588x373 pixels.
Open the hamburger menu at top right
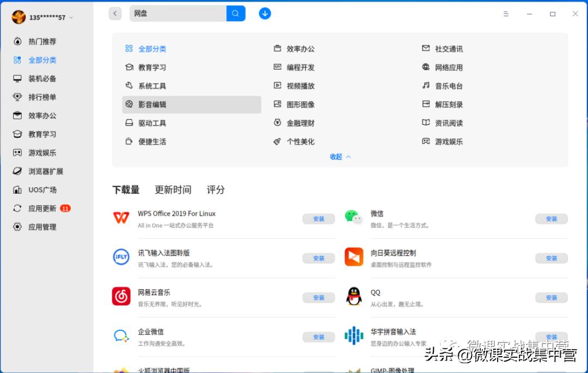point(506,14)
